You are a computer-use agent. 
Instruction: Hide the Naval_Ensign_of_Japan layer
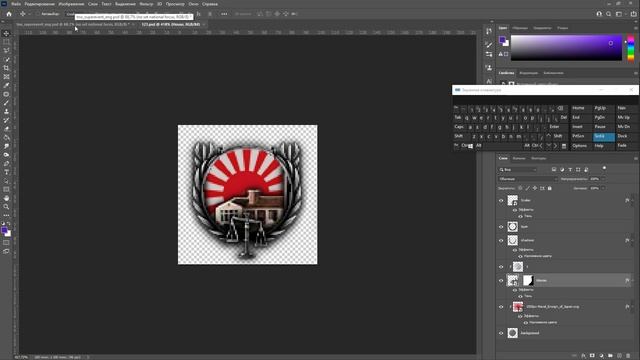click(501, 307)
